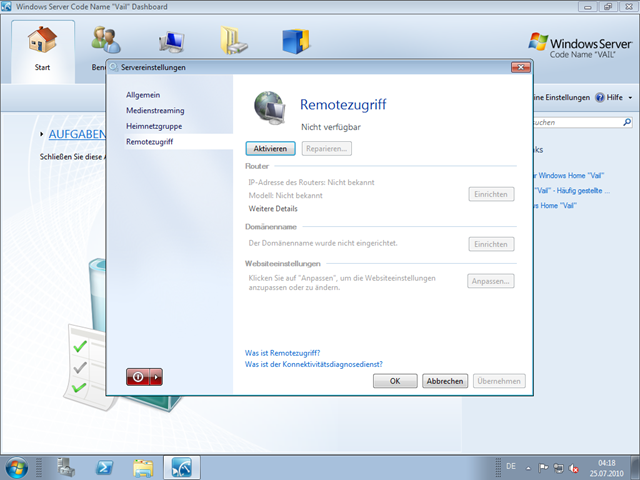Launch PowerShell from the taskbar

click(104, 467)
